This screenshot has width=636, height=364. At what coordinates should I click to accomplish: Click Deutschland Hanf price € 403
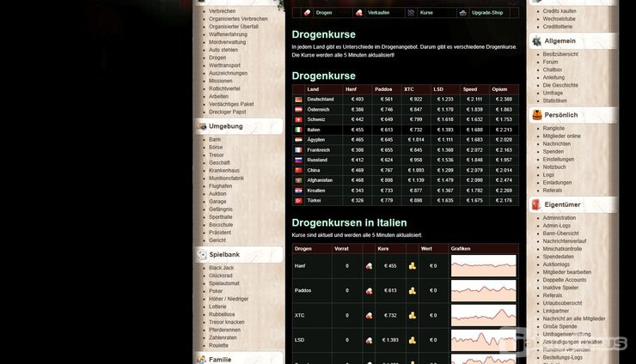point(358,100)
